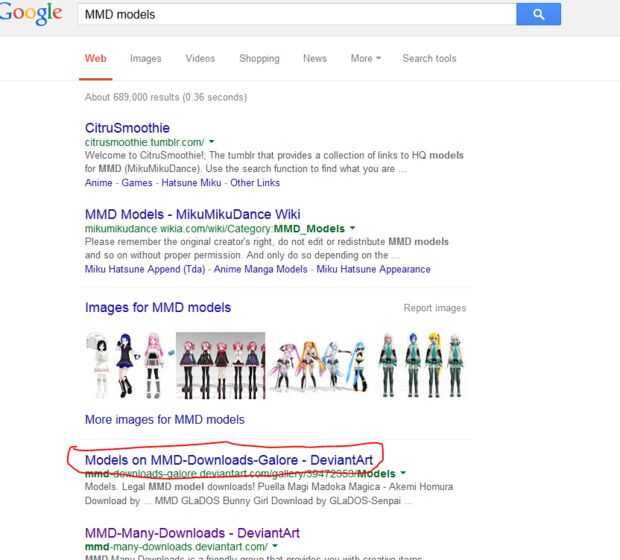This screenshot has width=620, height=560.
Task: Click the Hatsune Miku sitelink
Action: pyautogui.click(x=191, y=183)
